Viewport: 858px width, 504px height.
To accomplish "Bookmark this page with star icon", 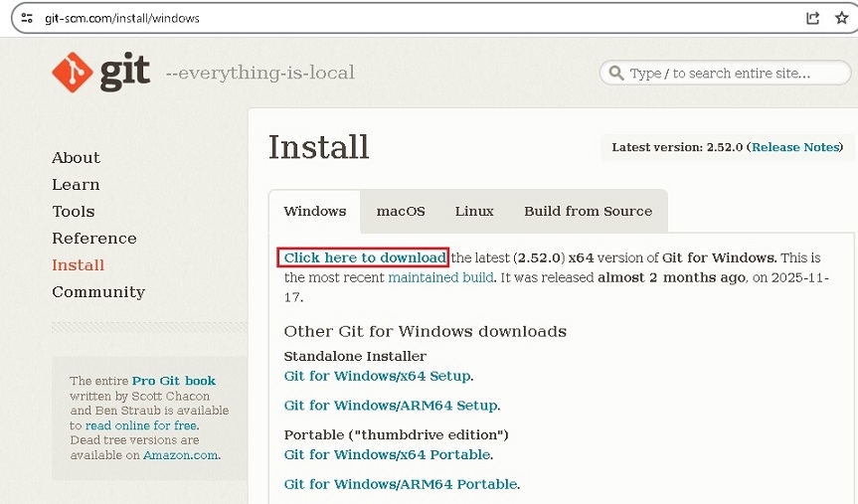I will click(841, 18).
